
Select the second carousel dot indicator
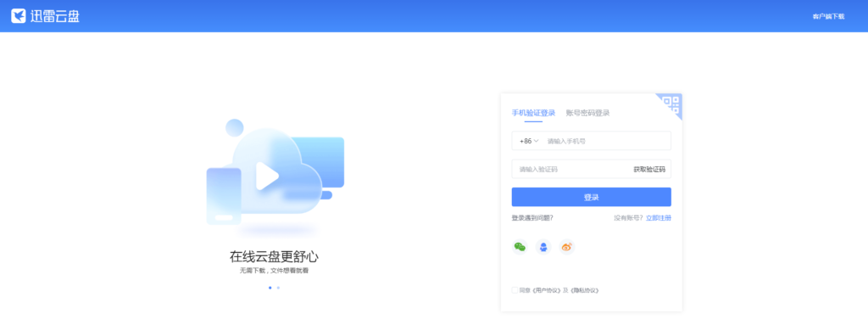(x=278, y=288)
